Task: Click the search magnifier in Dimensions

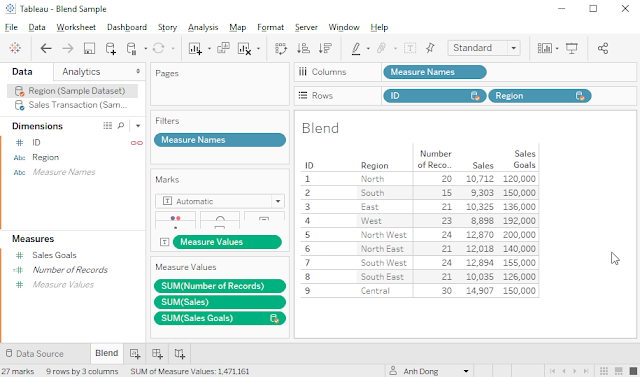Action: (x=121, y=126)
